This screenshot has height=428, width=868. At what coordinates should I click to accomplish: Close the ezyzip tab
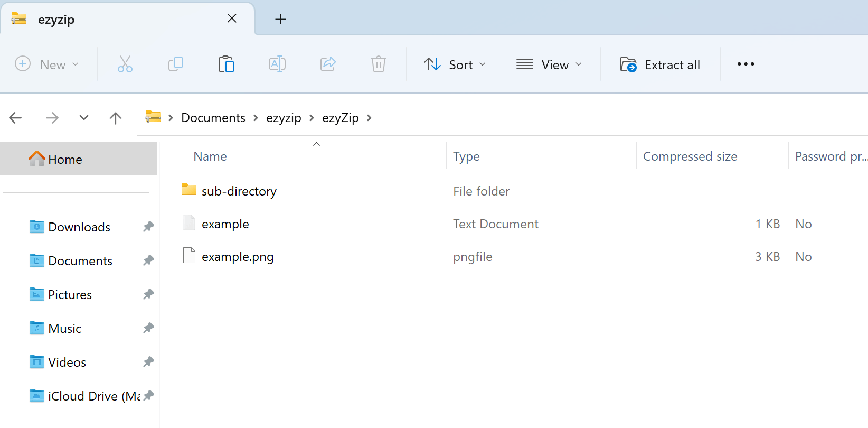pos(232,18)
